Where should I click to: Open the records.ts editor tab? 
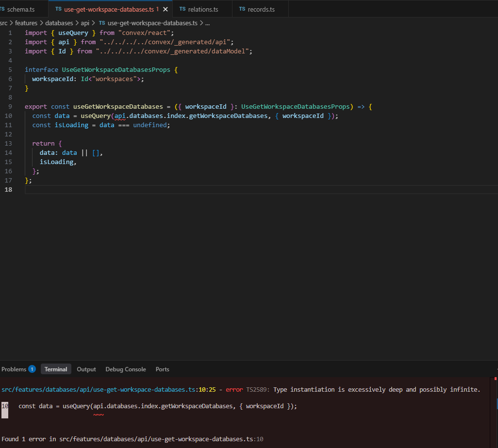pos(261,9)
